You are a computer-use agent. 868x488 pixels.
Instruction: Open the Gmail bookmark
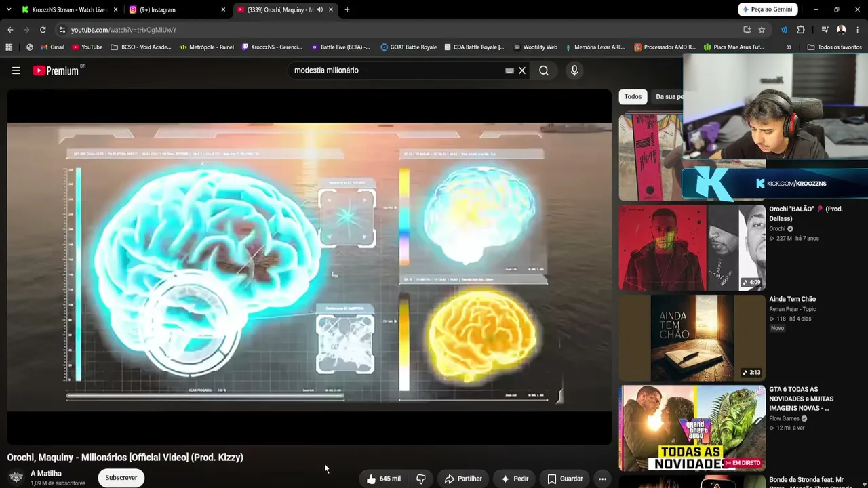tap(52, 47)
